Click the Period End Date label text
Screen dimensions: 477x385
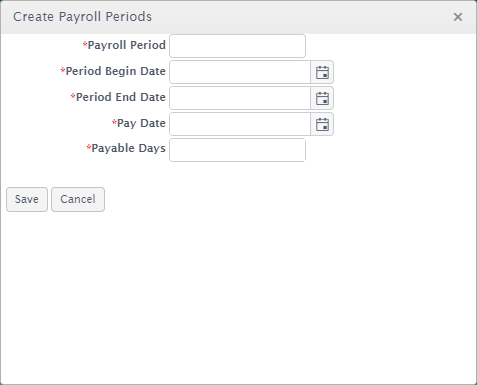[x=121, y=97]
